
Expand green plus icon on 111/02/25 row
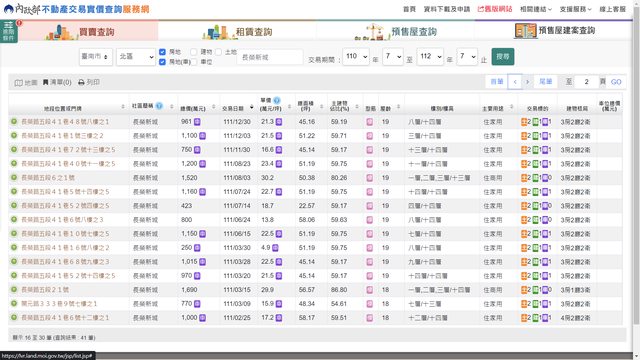coord(14,318)
